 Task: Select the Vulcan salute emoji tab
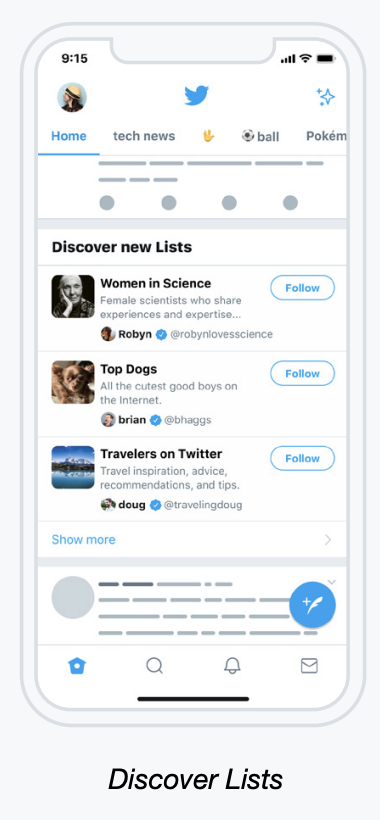click(208, 136)
